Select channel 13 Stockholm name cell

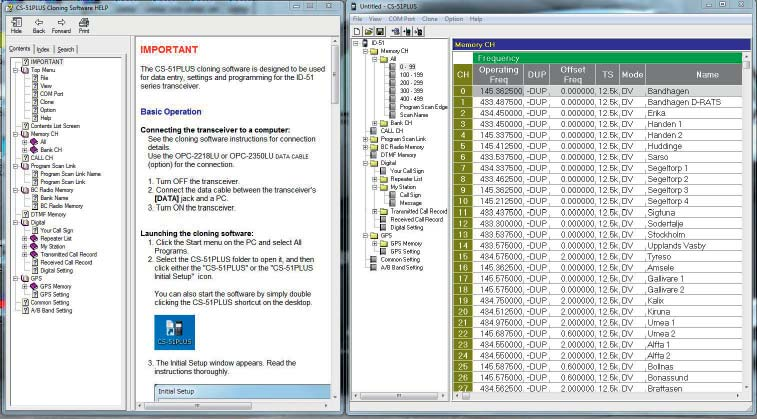694,235
